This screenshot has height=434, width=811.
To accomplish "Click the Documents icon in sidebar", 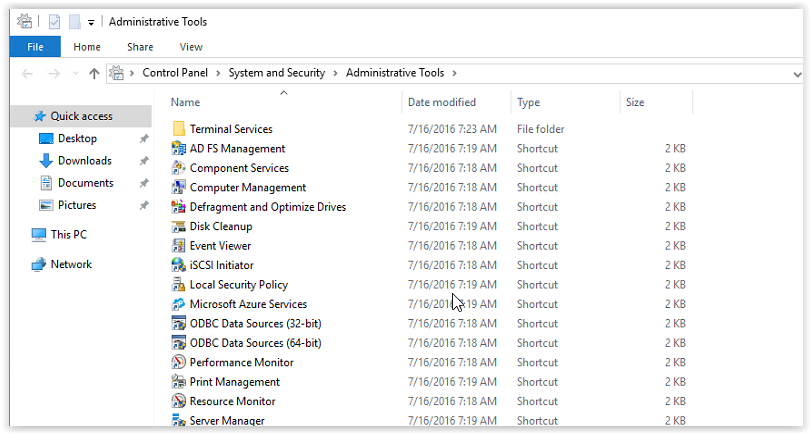I will tap(46, 183).
